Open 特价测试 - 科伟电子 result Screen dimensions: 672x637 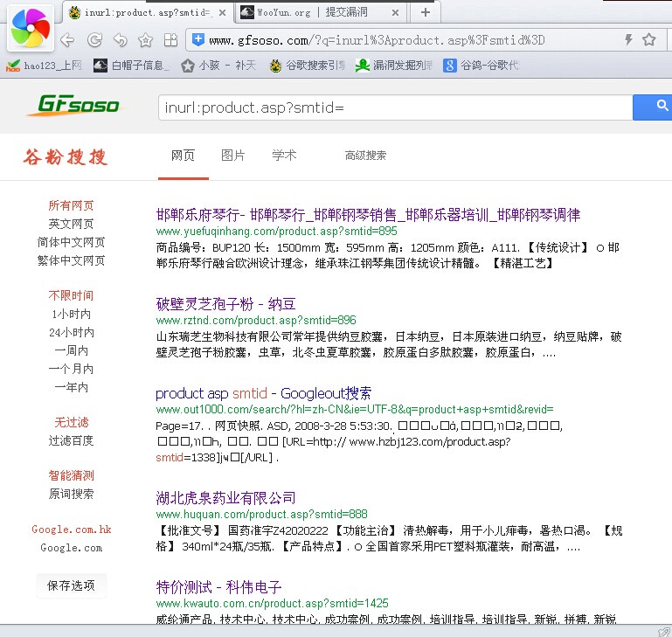219,587
